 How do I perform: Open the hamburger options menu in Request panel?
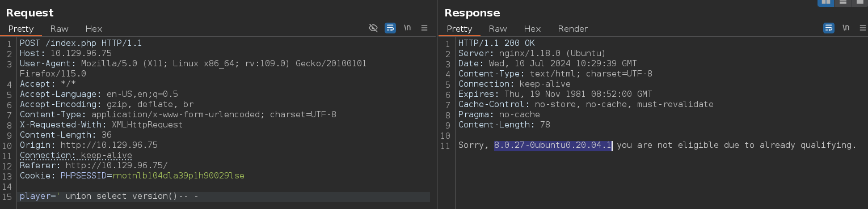point(424,28)
